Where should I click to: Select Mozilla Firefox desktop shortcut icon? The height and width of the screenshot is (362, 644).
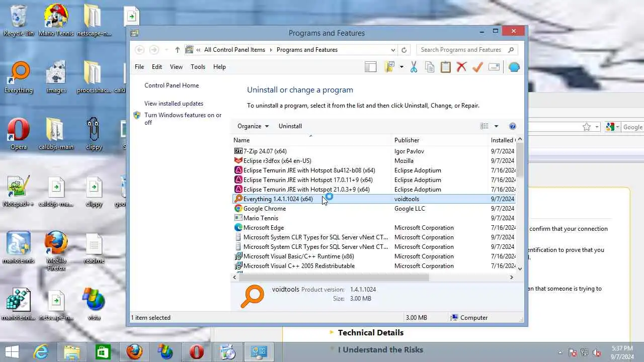(56, 251)
